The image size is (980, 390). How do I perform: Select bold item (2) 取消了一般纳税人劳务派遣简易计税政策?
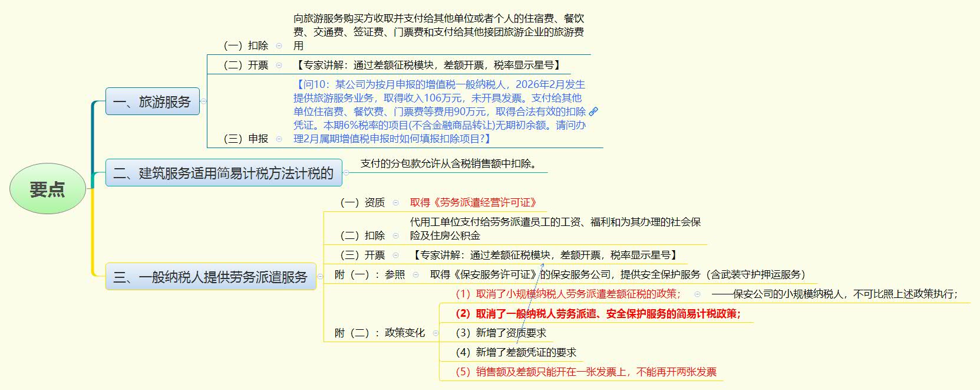[x=598, y=313]
